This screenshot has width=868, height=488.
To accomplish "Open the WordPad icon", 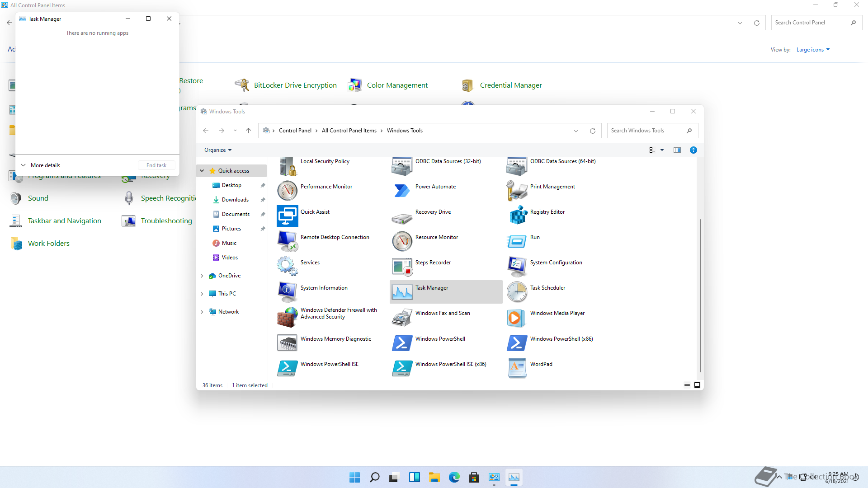I will (517, 368).
